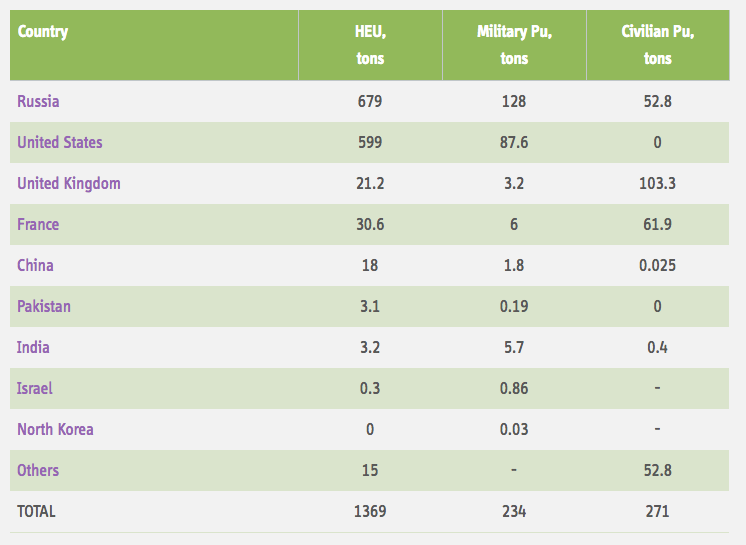Click the Pakistan country link
This screenshot has width=746, height=545.
click(x=44, y=306)
